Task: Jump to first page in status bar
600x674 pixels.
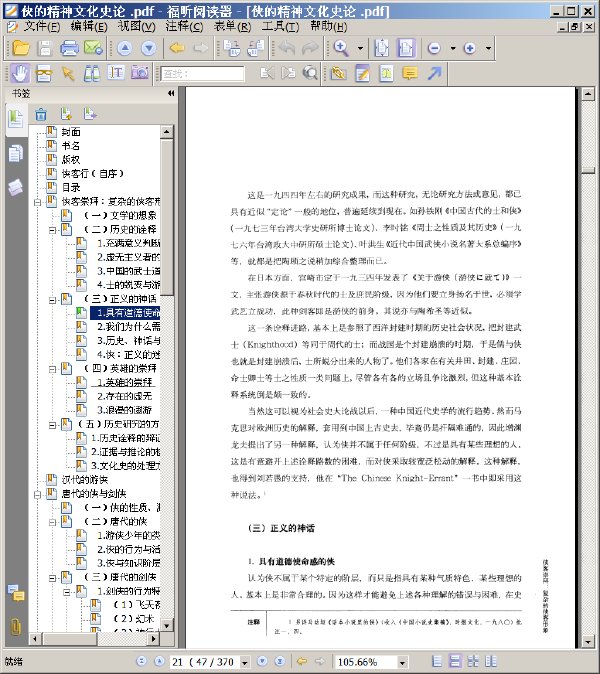Action: point(141,661)
